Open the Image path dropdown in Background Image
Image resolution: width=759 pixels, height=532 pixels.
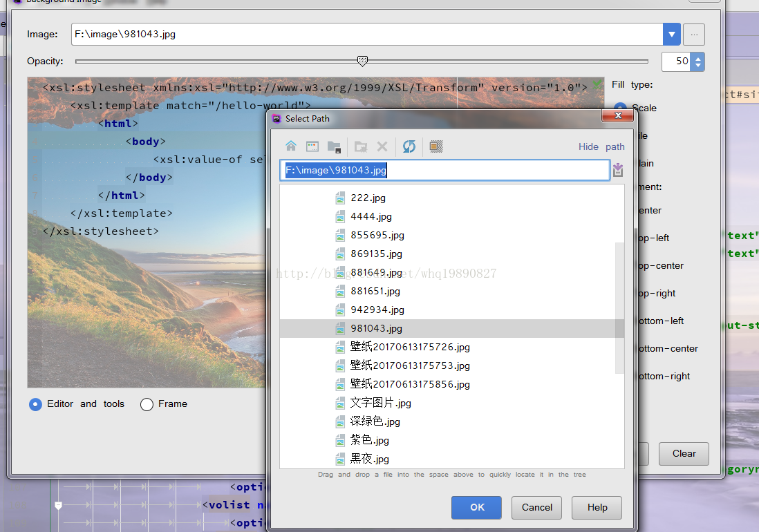point(671,35)
